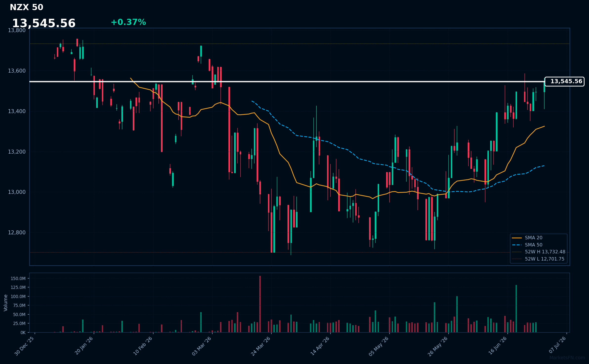The width and height of the screenshot is (589, 364).
Task: Click the 13,800 price axis label
Action: coord(17,30)
